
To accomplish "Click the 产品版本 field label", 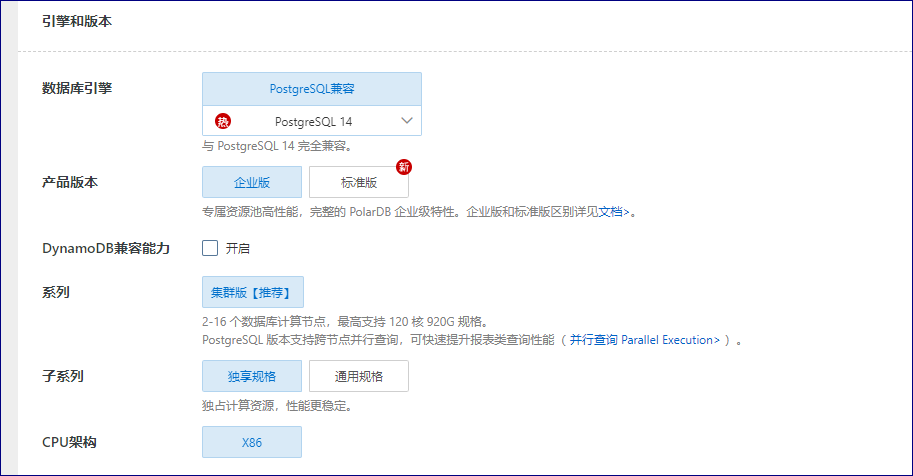I will 70,182.
